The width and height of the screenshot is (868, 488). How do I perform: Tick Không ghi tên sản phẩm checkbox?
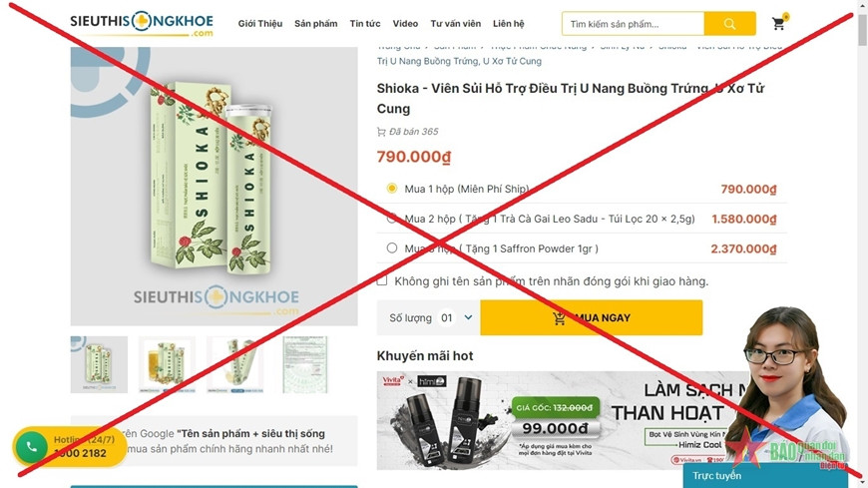[x=382, y=280]
